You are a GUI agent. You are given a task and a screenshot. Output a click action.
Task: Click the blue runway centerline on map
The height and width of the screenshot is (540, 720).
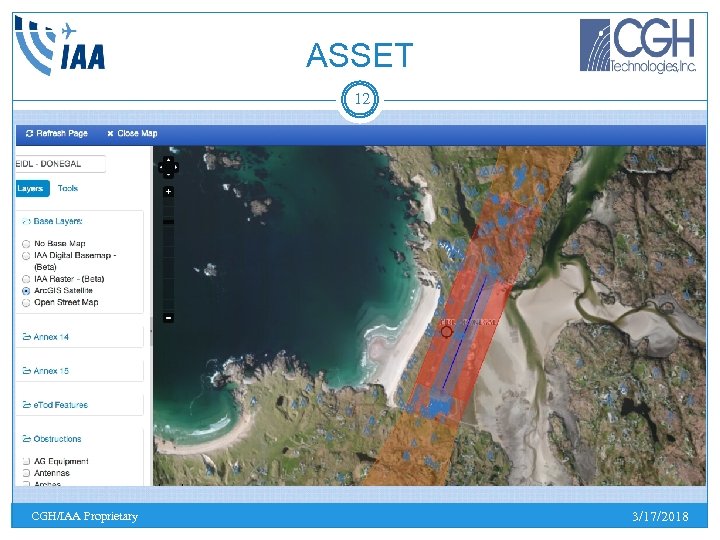(464, 332)
